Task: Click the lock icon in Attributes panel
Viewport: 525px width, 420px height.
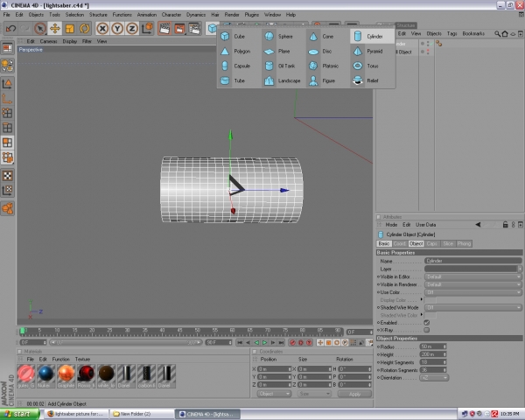Action: point(505,225)
